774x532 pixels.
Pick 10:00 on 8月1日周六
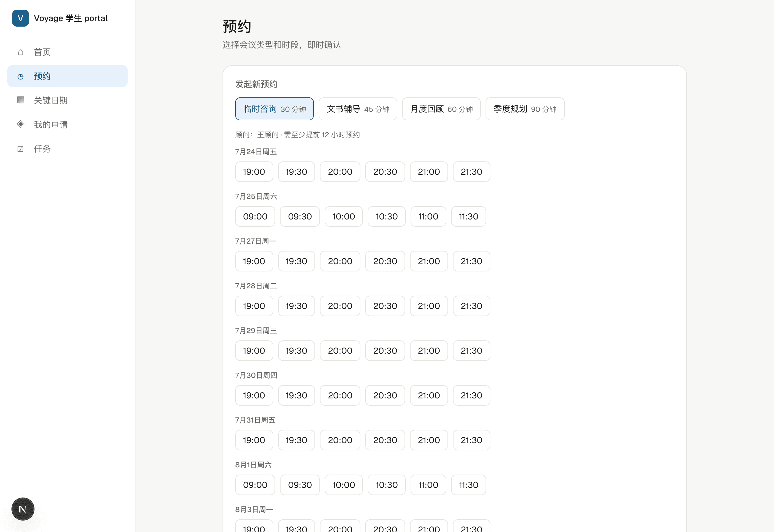pyautogui.click(x=344, y=485)
